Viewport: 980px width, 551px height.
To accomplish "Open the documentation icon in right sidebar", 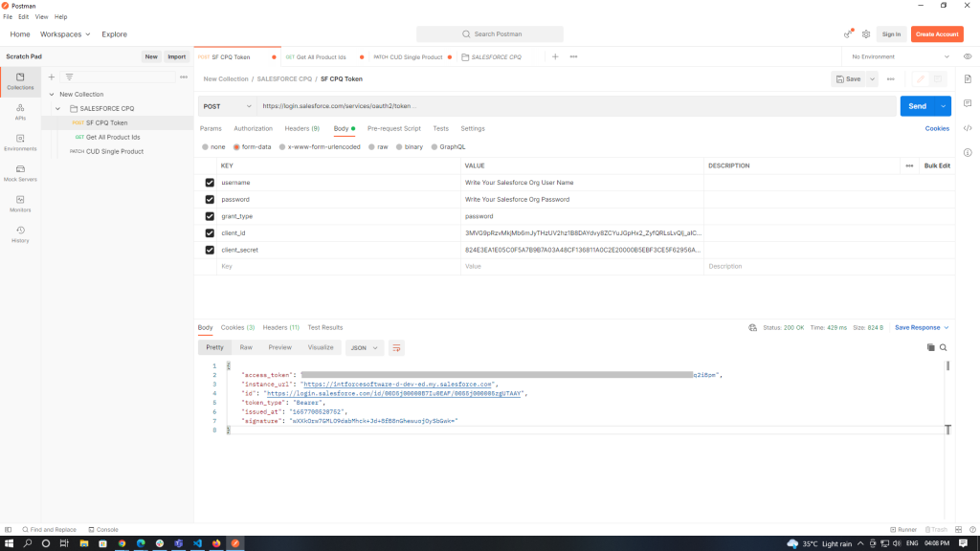I will (x=968, y=79).
